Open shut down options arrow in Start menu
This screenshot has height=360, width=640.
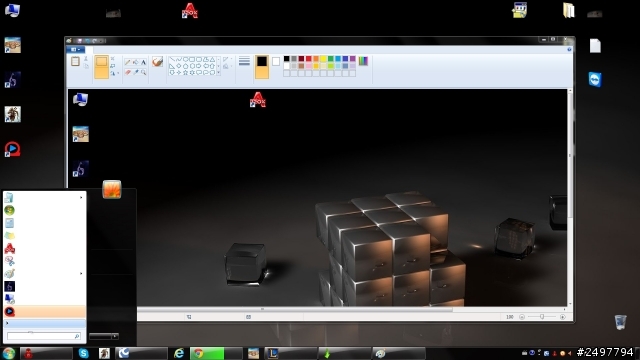point(115,336)
